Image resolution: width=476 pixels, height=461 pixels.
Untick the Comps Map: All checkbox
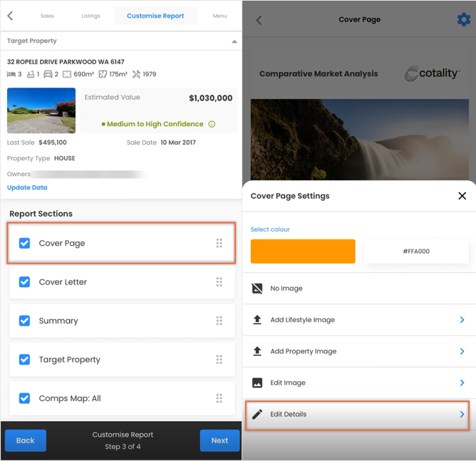25,398
